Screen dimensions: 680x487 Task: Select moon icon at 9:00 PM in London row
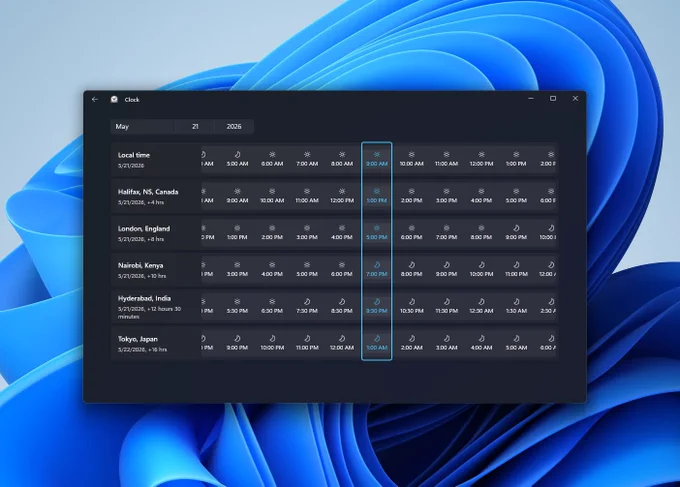516,228
